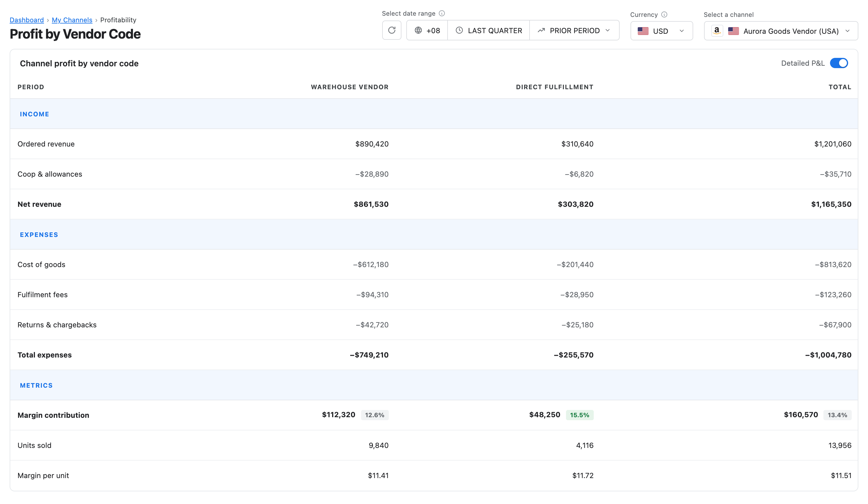Click the Amazon logo in channel selector
This screenshot has height=504, width=868.
(717, 31)
